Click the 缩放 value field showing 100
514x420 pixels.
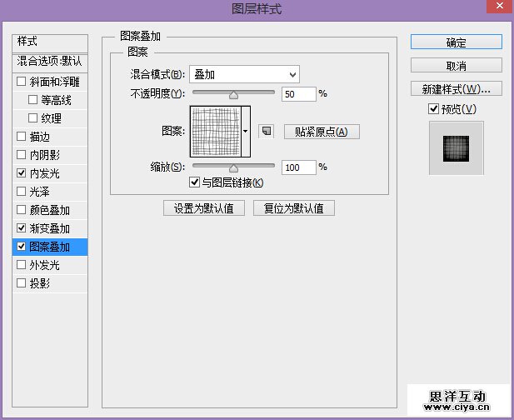298,167
